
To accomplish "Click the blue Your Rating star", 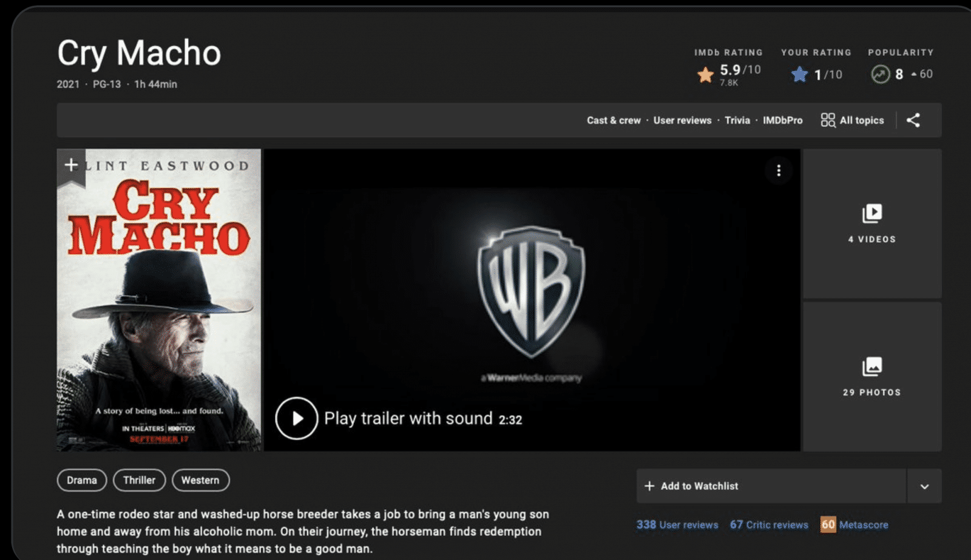I will coord(800,75).
